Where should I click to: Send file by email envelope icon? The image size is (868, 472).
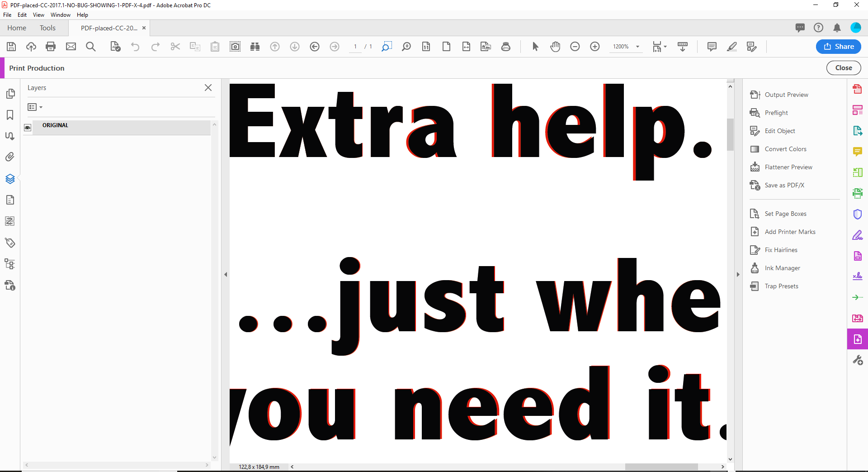(x=71, y=47)
